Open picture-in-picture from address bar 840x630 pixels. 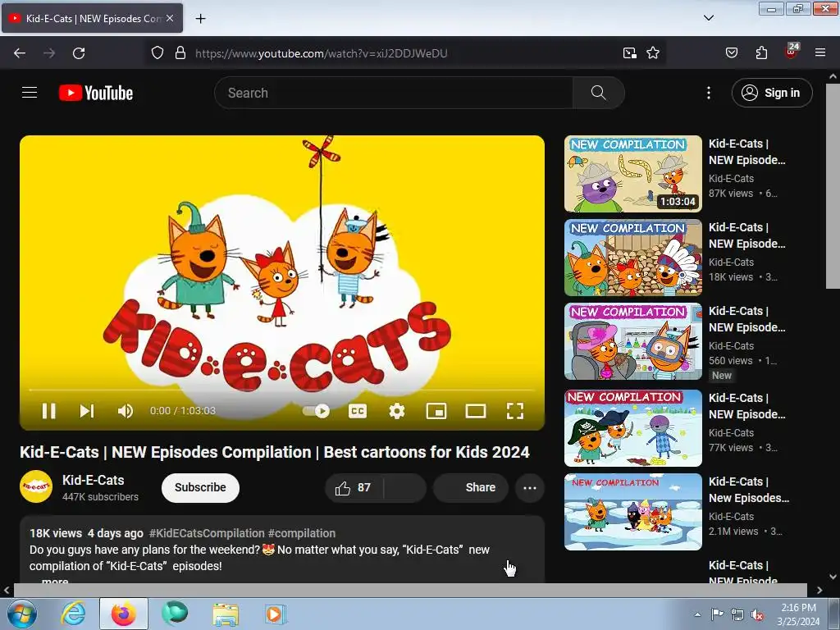[x=629, y=53]
